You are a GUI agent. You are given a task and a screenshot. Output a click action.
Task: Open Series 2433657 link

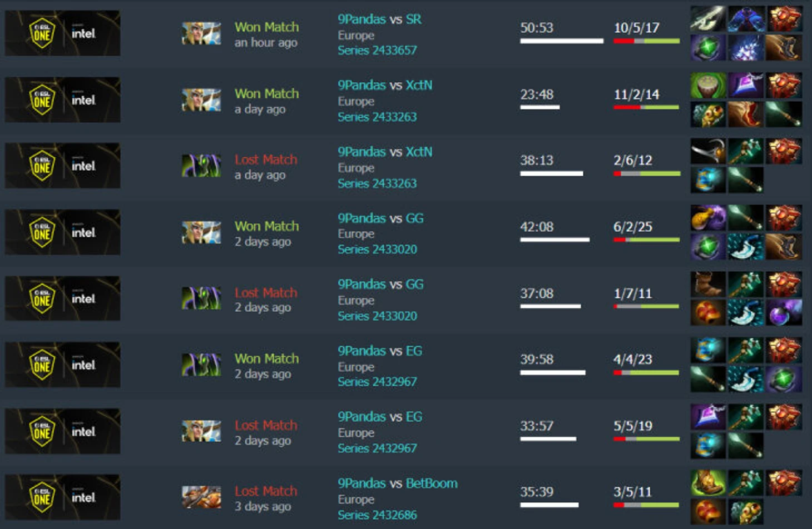377,50
